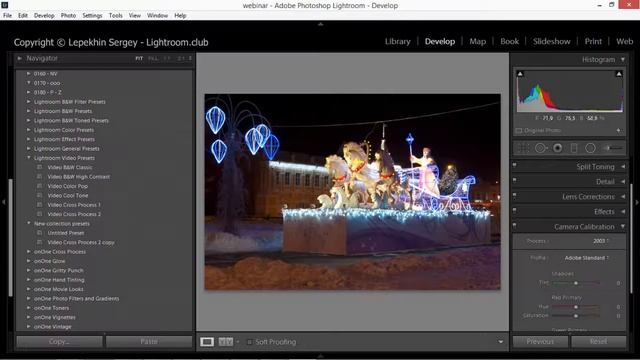This screenshot has width=640, height=360.
Task: Open the Settings menu
Action: click(x=92, y=16)
